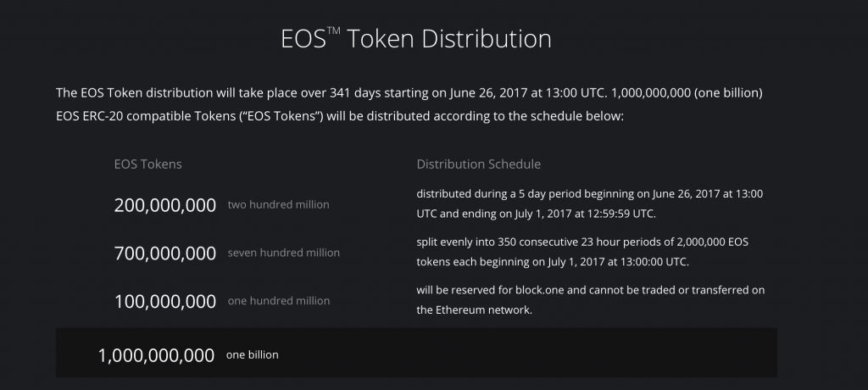
Task: Click the 'Distribution Schedule' column header
Action: pyautogui.click(x=478, y=164)
